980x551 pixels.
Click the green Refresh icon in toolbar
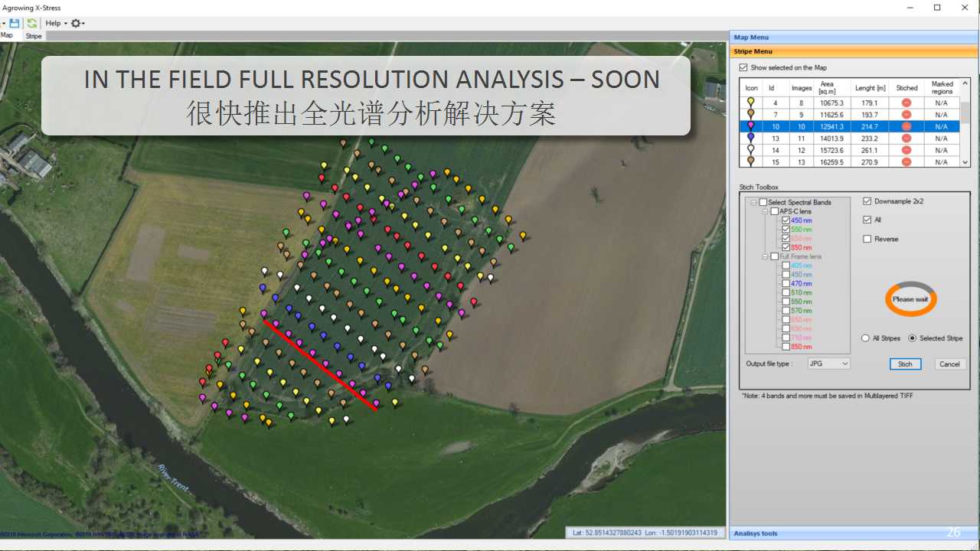click(x=32, y=23)
